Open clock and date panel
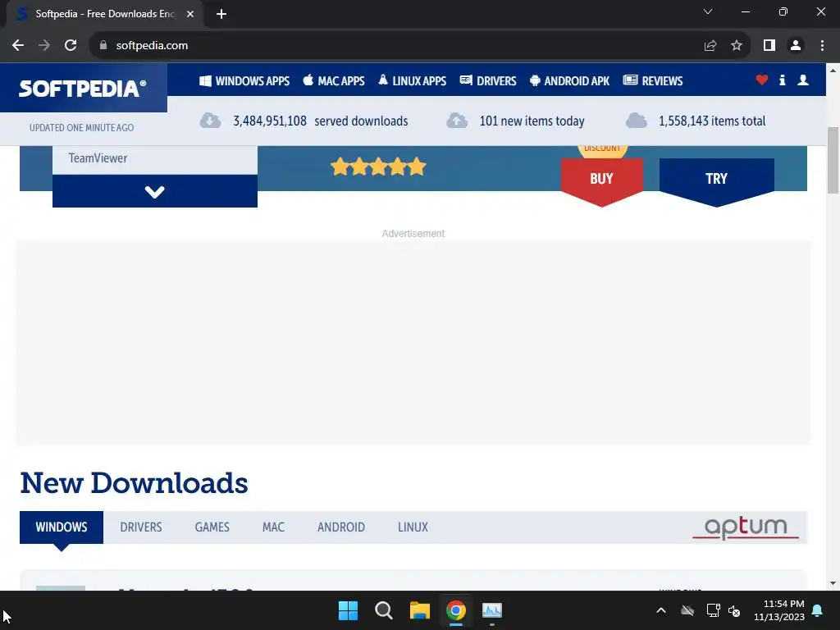This screenshot has width=840, height=630. 779,610
